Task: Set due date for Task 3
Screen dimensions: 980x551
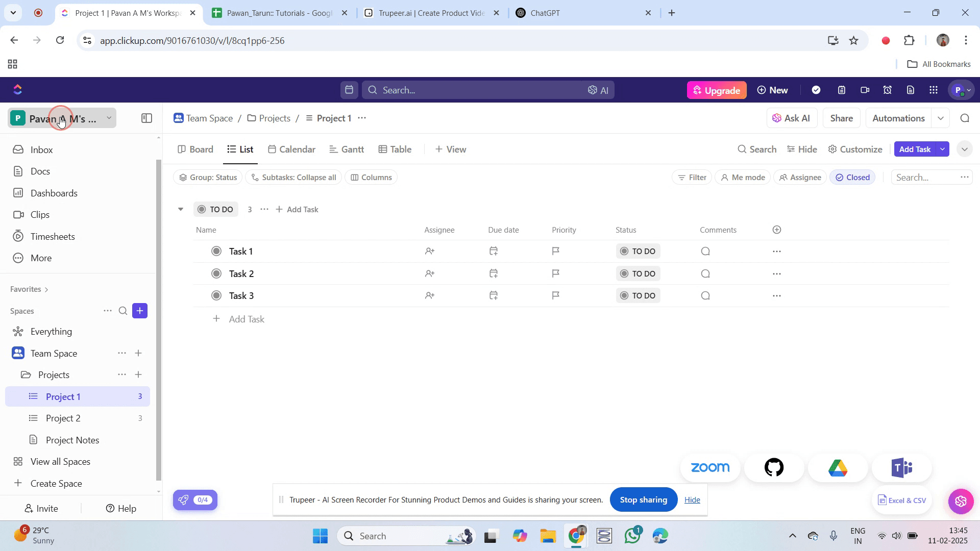Action: point(494,295)
